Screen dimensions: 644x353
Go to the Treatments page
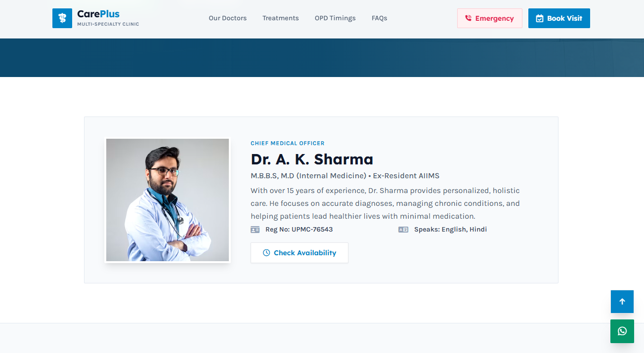coord(281,18)
